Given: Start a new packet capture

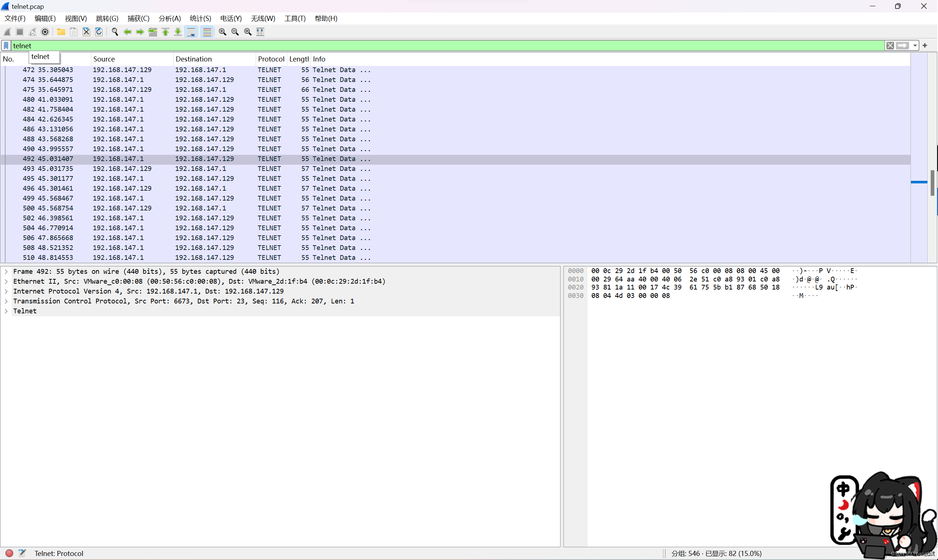Looking at the screenshot, I should (x=7, y=32).
